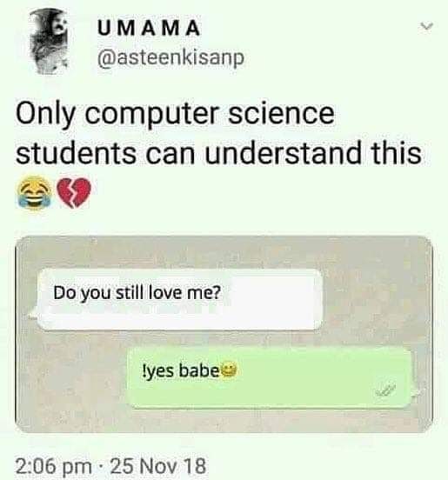
Task: Click the broken heart emoji
Action: coord(75,193)
